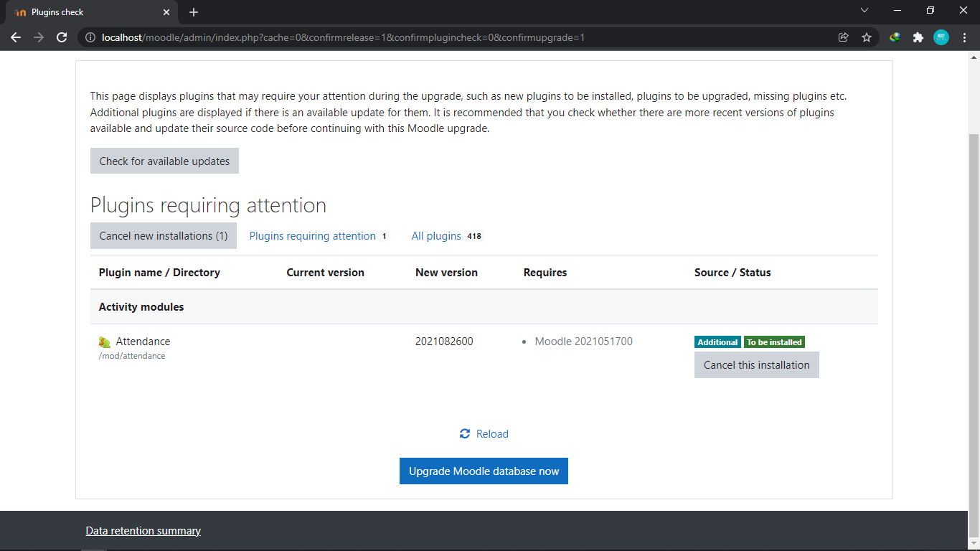Open the Plugins requiring attention filter link

(319, 236)
